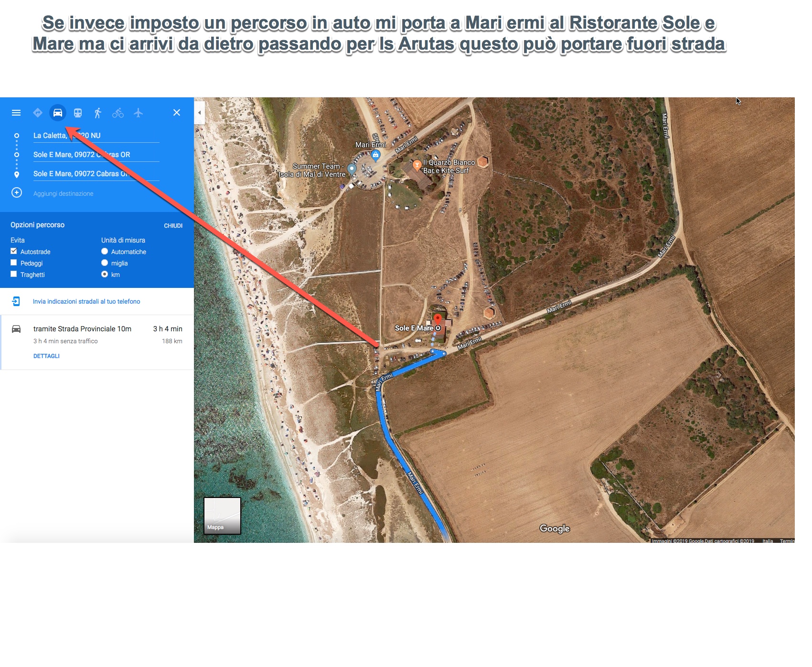Open the Google Maps hamburger menu
This screenshot has height=667, width=812.
(x=16, y=113)
